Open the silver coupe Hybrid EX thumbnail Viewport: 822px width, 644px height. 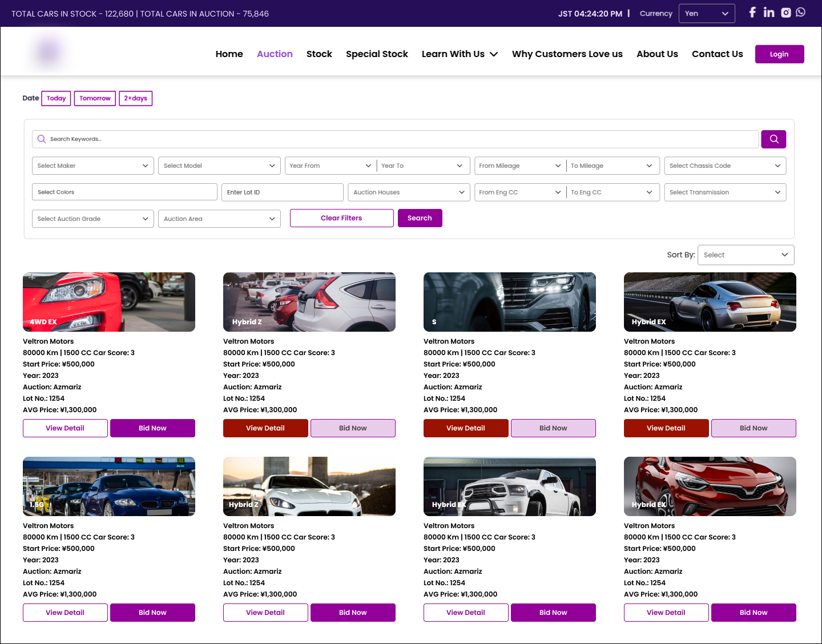coord(710,302)
